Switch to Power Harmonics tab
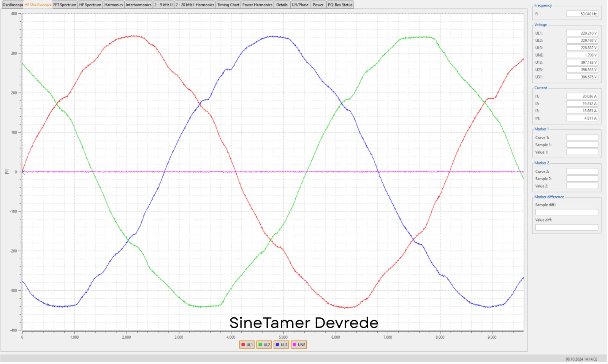 257,5
